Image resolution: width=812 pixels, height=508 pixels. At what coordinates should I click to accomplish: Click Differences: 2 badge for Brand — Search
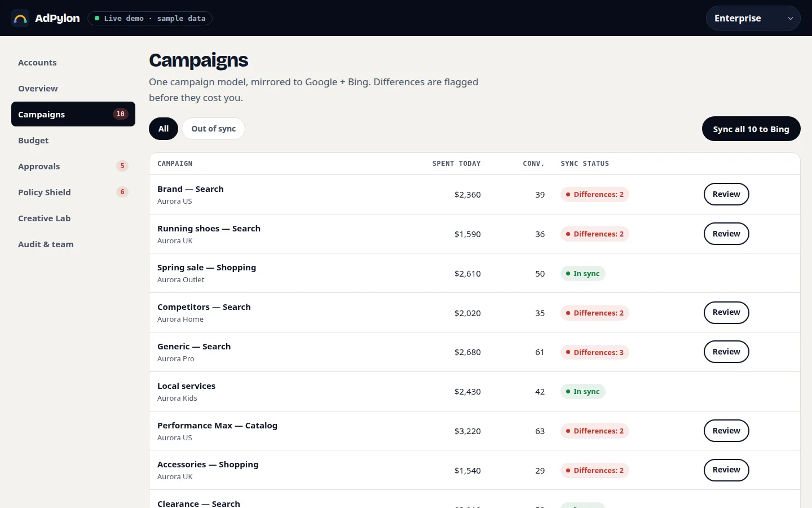coord(595,195)
